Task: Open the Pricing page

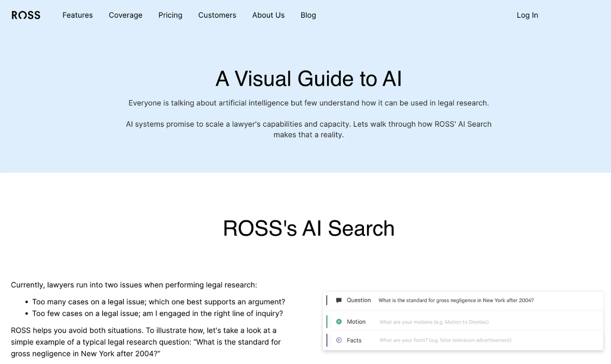Action: click(x=170, y=15)
